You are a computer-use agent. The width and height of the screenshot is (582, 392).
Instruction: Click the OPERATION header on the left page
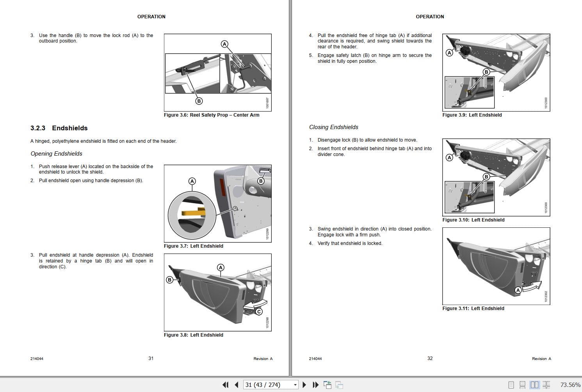tap(151, 17)
